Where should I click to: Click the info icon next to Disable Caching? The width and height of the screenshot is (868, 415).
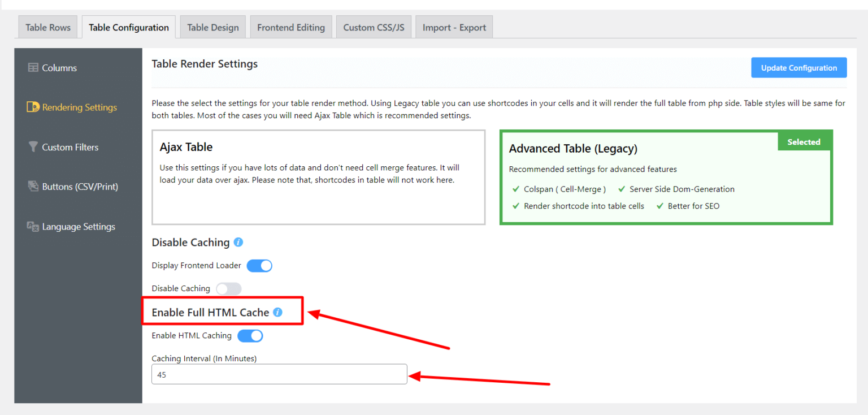[238, 242]
